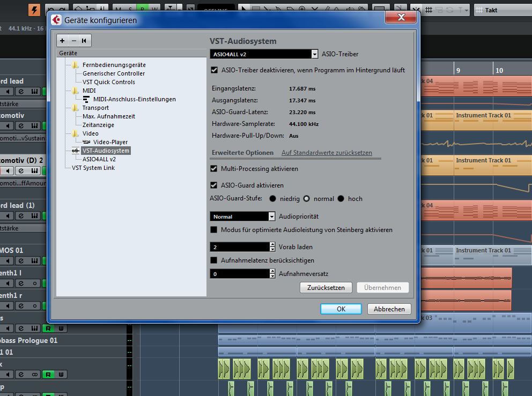Click monitor speaker icon on 'rd lead (1)' track
532x396 pixels.
pos(8,215)
